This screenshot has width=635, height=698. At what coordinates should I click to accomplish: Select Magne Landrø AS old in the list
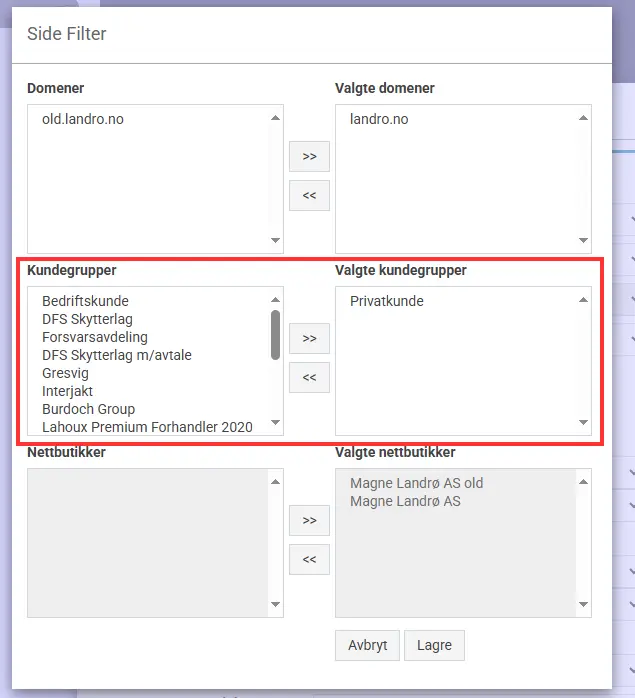coord(416,483)
